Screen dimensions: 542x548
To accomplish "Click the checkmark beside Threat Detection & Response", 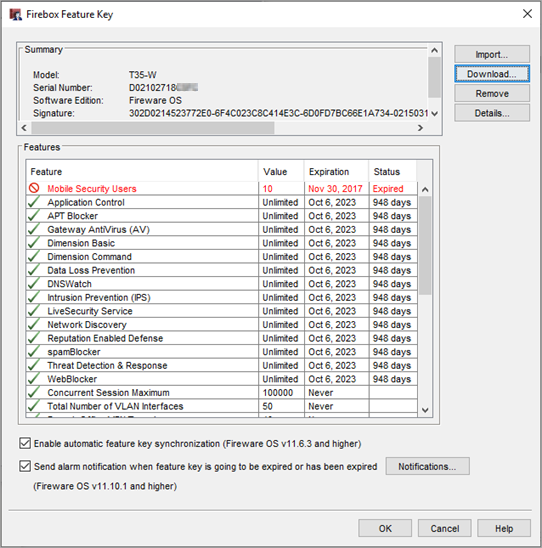I will [34, 366].
